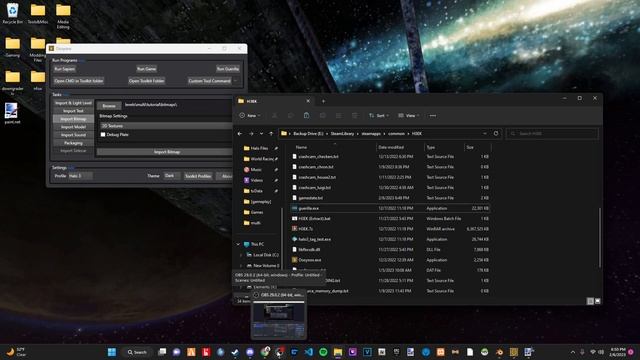Click steamapps in the breadcrumb path
This screenshot has width=640, height=360.
click(371, 133)
